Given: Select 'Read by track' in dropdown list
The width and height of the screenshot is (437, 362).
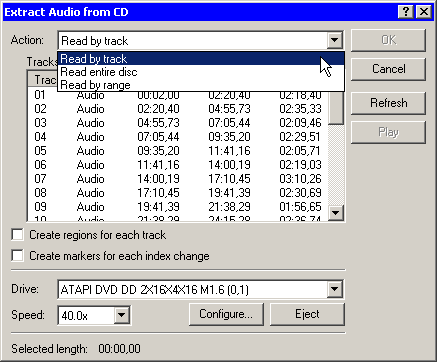Looking at the screenshot, I should tap(201, 59).
